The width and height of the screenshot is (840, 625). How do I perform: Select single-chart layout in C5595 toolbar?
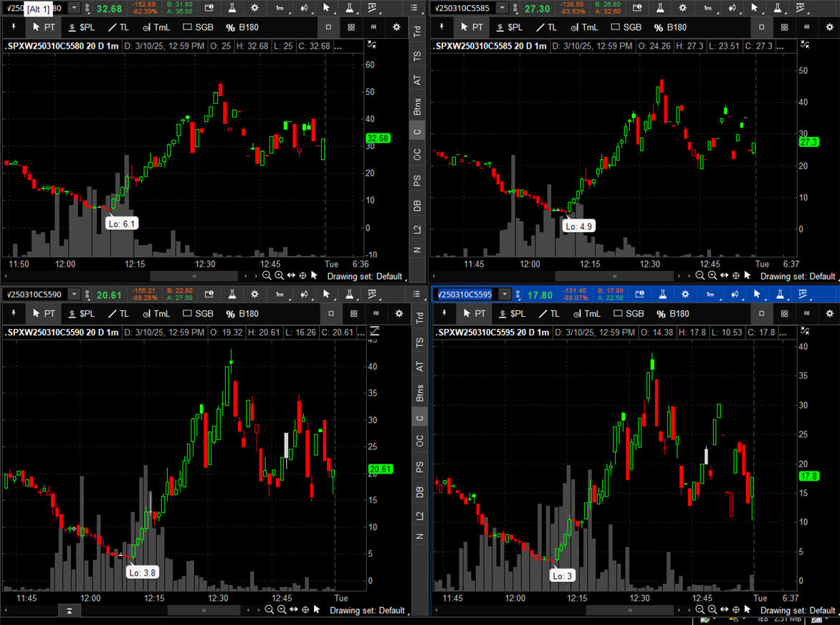tap(762, 313)
